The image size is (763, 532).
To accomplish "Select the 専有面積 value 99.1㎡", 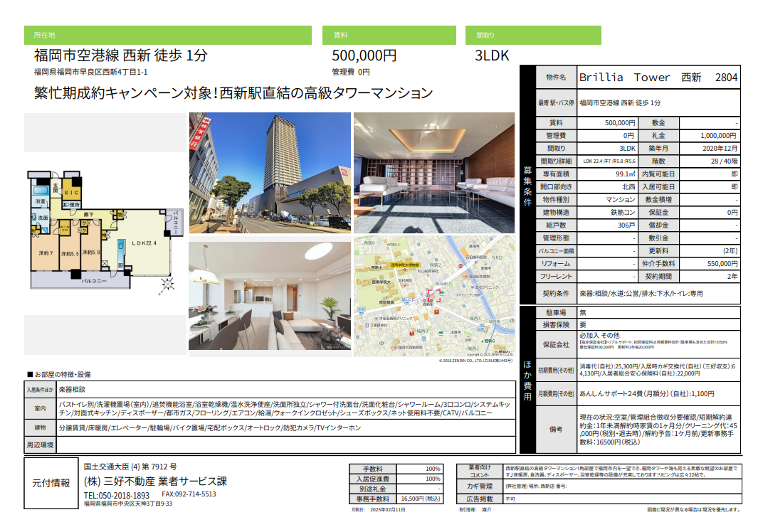I will click(626, 174).
